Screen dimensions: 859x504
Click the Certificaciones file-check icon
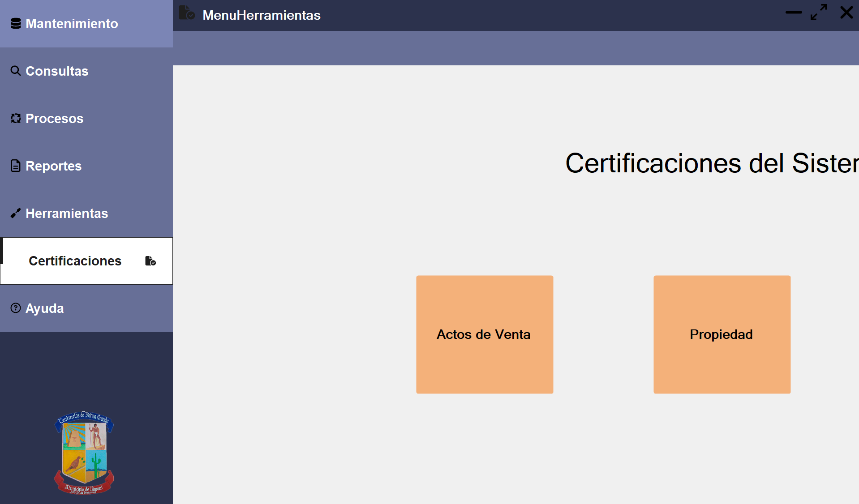(150, 261)
